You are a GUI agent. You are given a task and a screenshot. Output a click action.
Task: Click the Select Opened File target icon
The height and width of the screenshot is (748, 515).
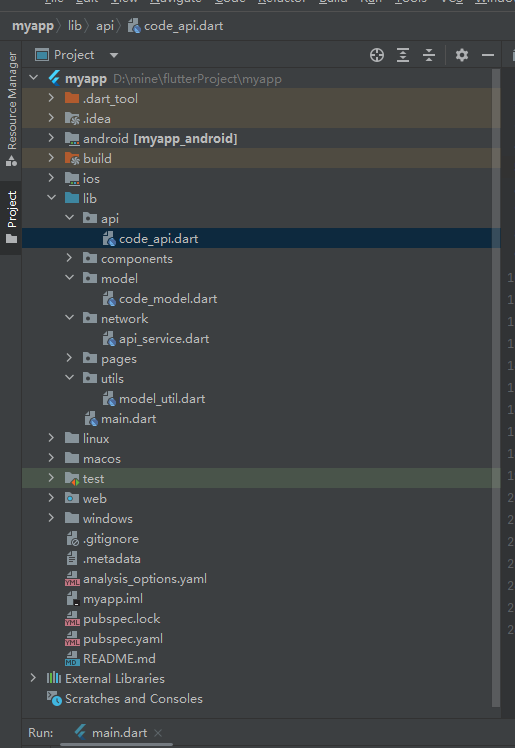(377, 55)
